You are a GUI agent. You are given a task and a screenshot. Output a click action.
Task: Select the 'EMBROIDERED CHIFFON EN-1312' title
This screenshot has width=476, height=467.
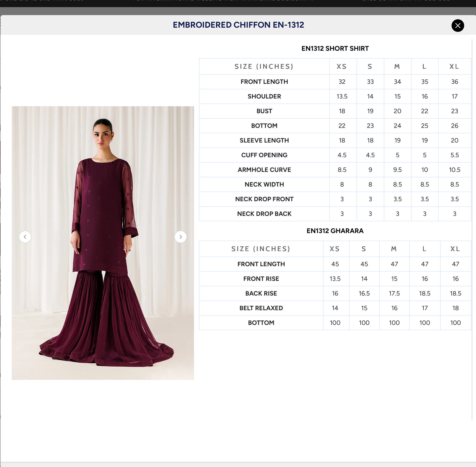tap(238, 25)
